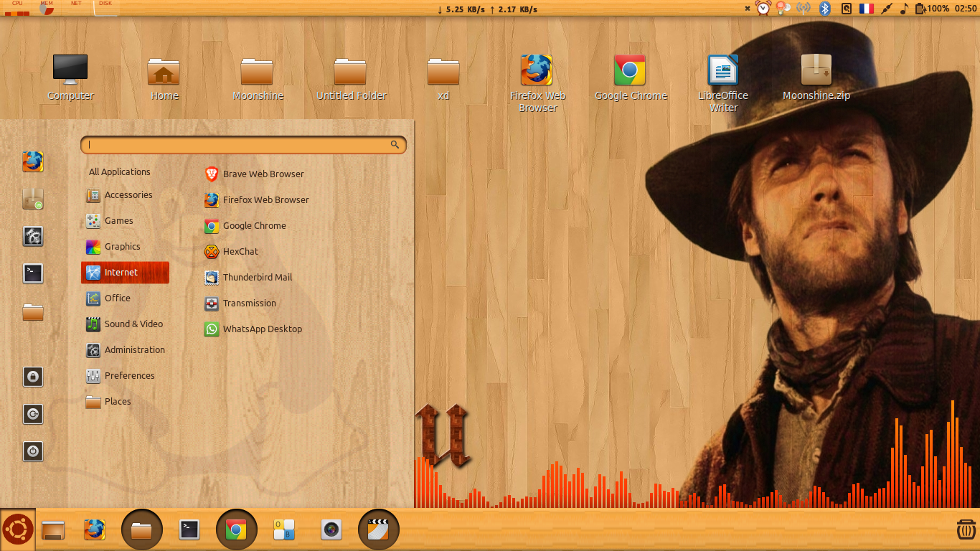Open the Home folder on desktop

pos(164,77)
